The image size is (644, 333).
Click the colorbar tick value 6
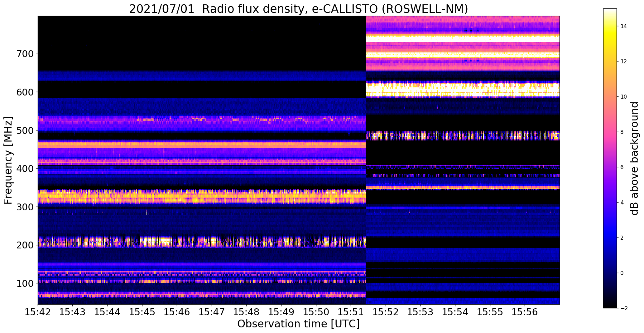[x=622, y=167]
